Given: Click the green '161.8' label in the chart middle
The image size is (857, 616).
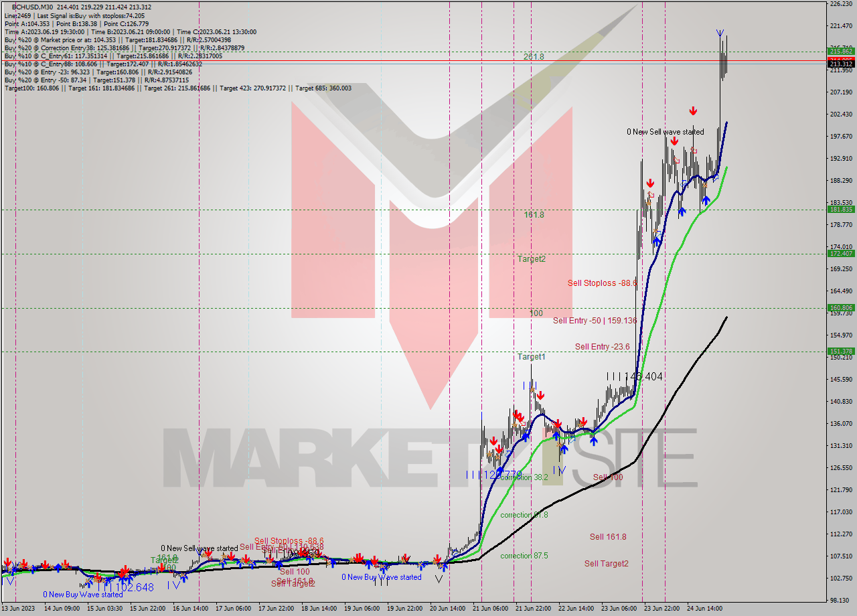Looking at the screenshot, I should [534, 215].
